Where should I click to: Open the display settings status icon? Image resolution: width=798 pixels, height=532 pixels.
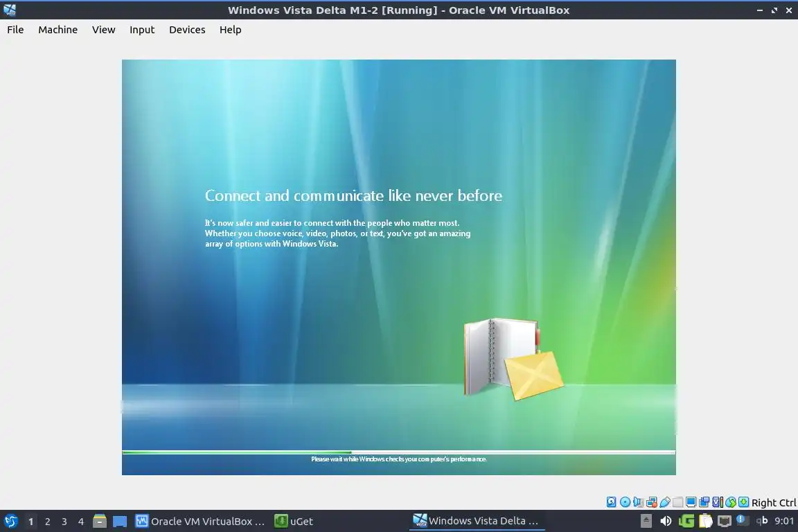coord(691,502)
